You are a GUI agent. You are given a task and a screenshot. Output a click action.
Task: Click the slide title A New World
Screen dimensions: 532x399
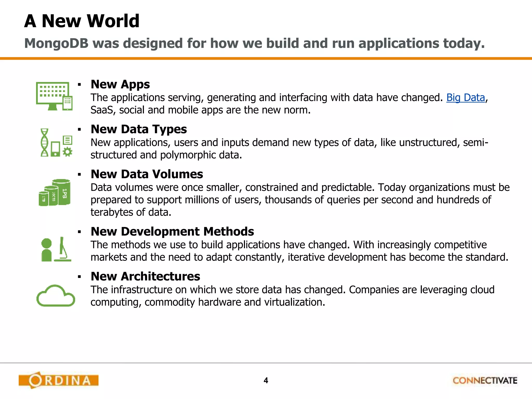pos(82,21)
